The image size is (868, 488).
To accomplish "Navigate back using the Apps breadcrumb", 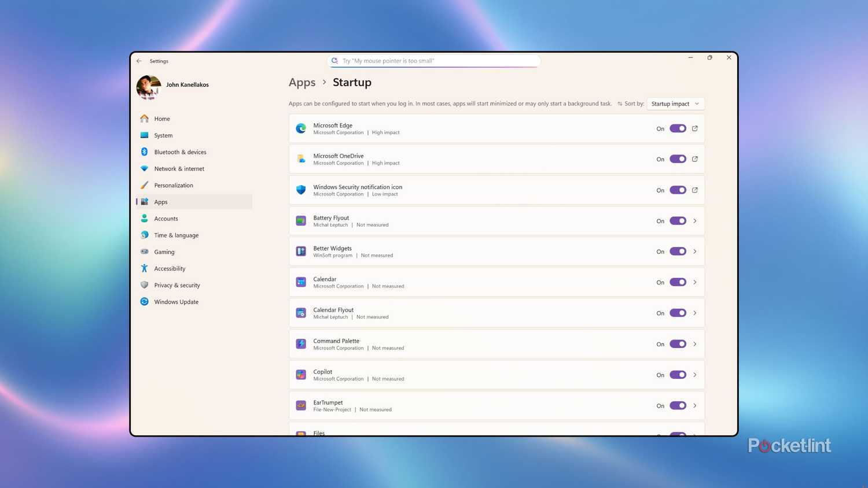I will tap(301, 82).
